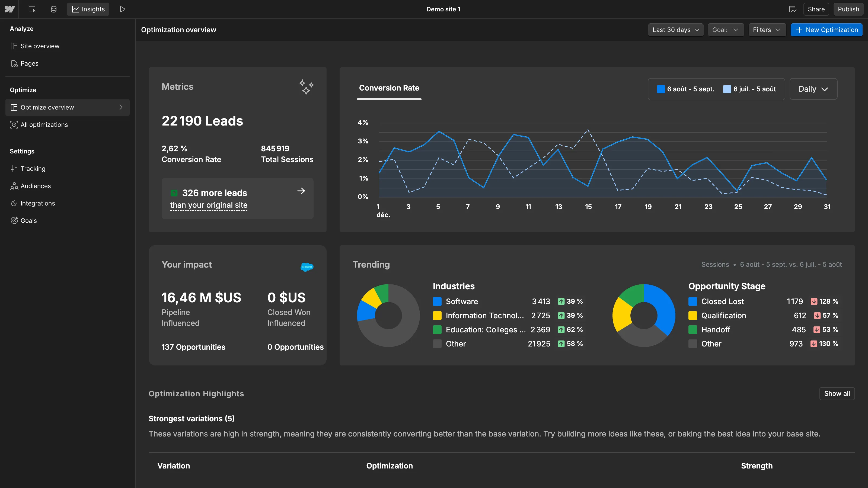Open the Designer canvas selection tool icon
868x488 pixels.
coord(32,9)
